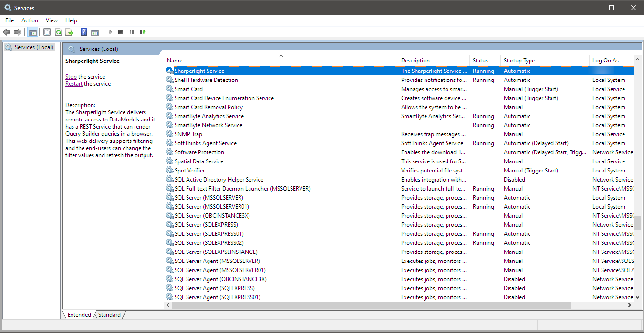Click gear icon beside Software Protection

169,152
